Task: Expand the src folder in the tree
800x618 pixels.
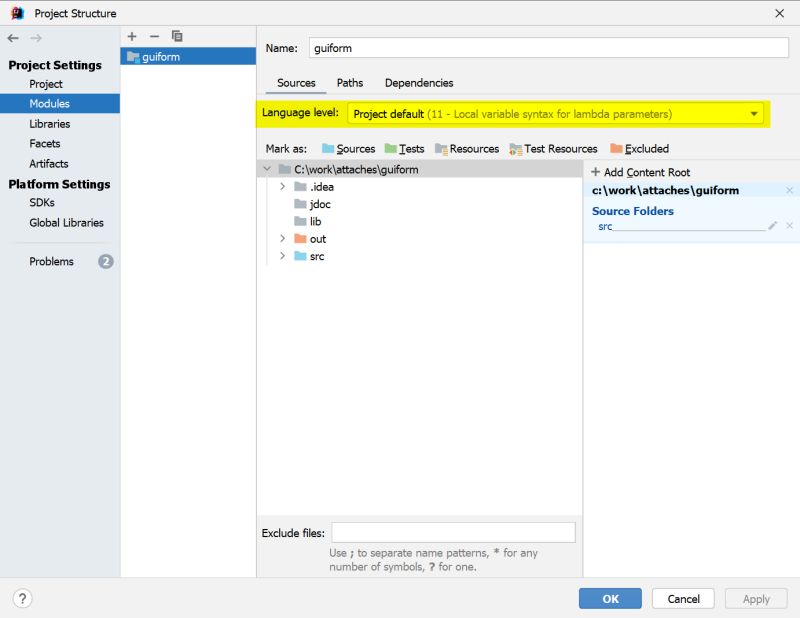Action: pyautogui.click(x=282, y=256)
